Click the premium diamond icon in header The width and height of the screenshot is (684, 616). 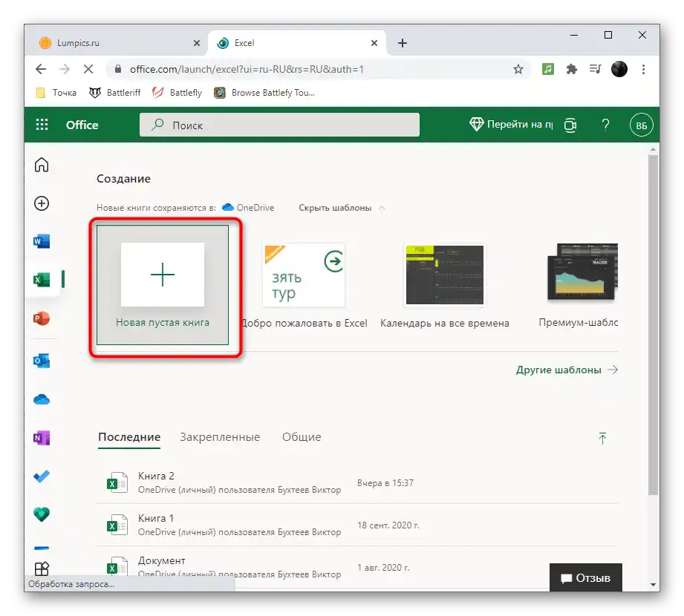476,125
